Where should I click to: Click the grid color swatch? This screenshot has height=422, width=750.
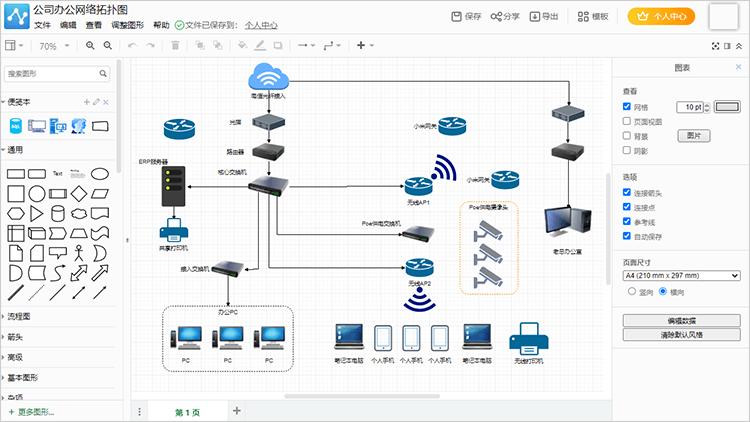(727, 107)
